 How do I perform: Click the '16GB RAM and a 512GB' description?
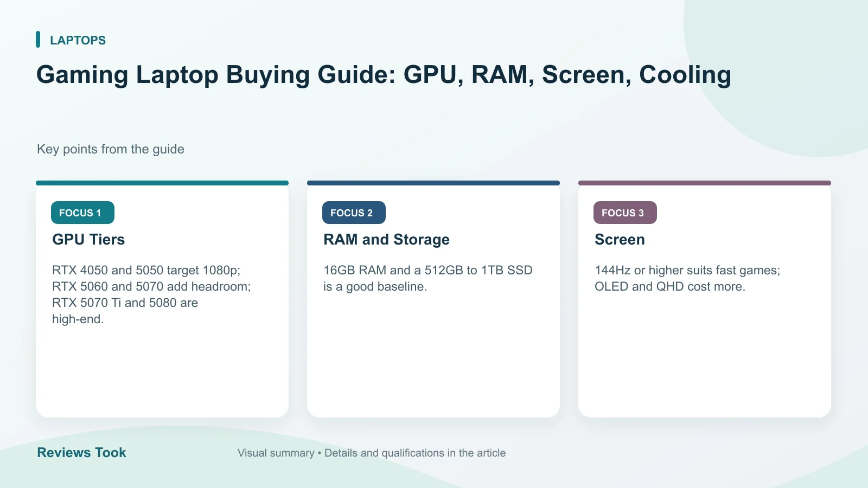pyautogui.click(x=428, y=278)
